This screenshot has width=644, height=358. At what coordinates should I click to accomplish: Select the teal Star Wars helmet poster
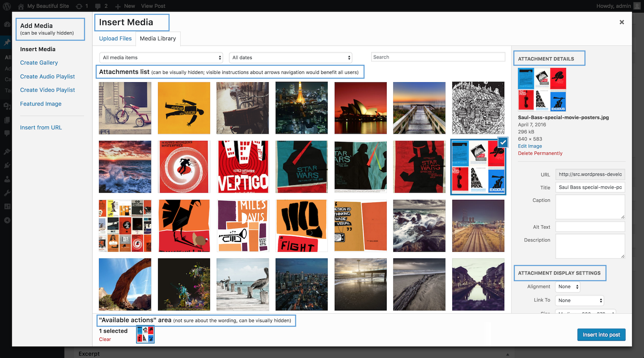pos(301,167)
